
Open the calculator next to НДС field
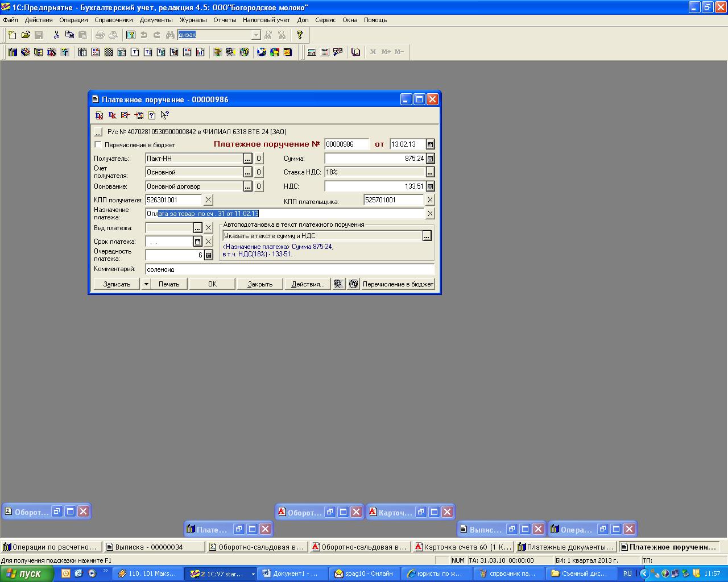[x=431, y=186]
